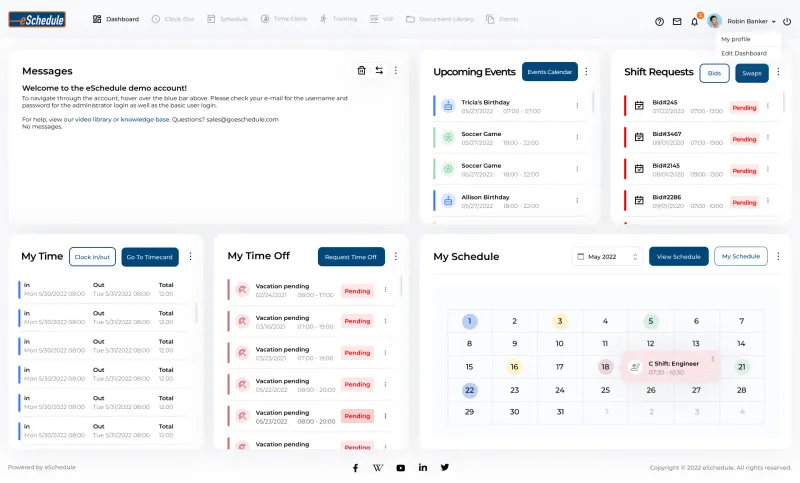This screenshot has height=483, width=800.
Task: Select day 16 in the calendar
Action: tap(514, 366)
